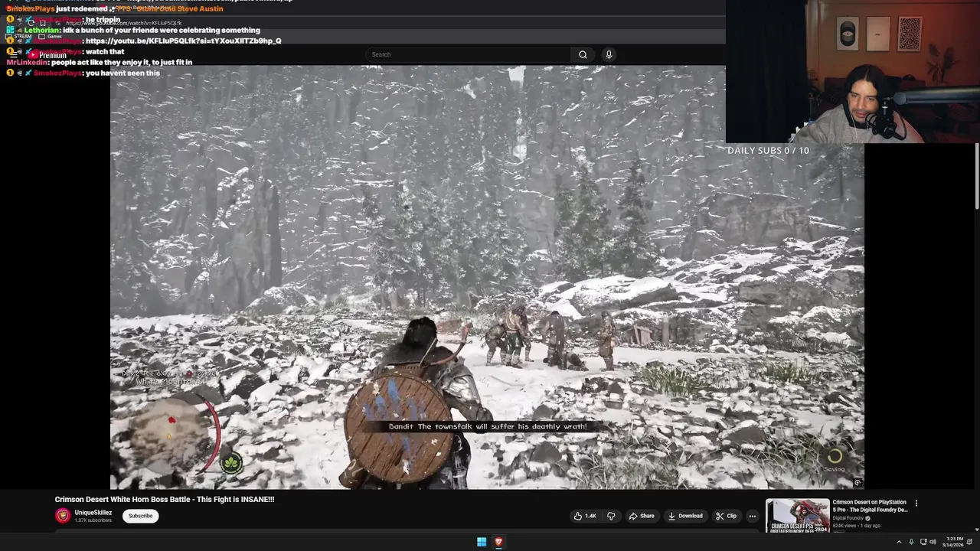This screenshot has width=980, height=551.
Task: Open the Games bookmarks folder
Action: coord(50,36)
